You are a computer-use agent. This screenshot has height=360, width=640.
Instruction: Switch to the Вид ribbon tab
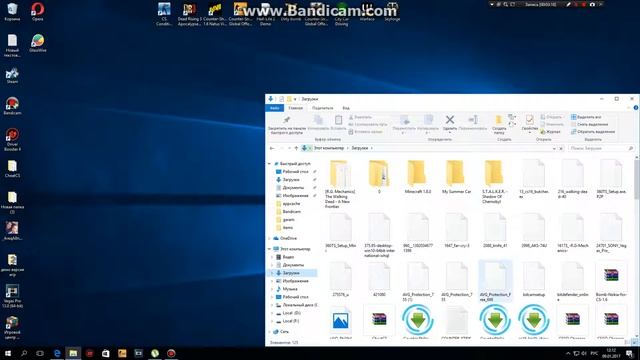coord(346,108)
